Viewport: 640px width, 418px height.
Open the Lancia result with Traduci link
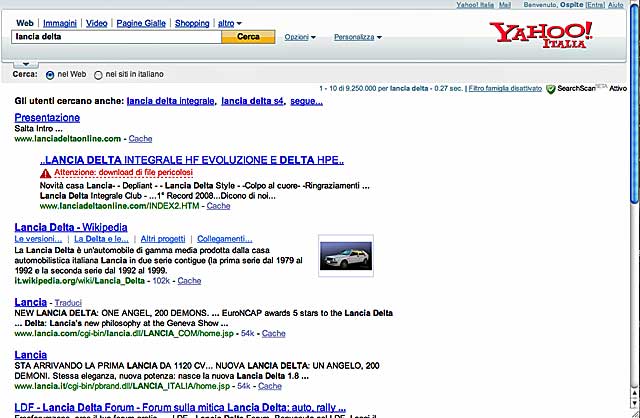pyautogui.click(x=31, y=302)
